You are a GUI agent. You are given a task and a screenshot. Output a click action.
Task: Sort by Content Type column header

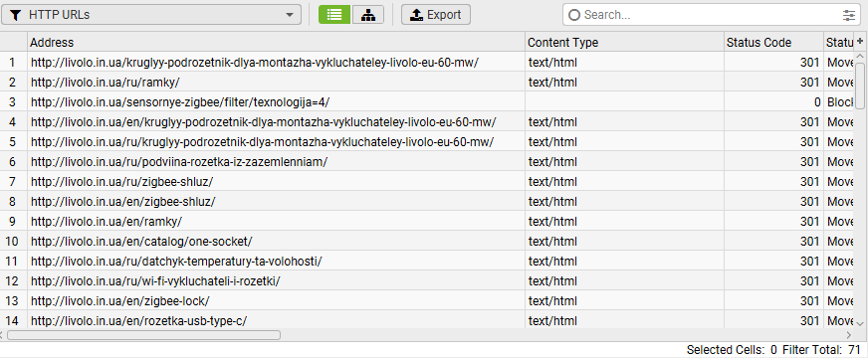pyautogui.click(x=624, y=43)
